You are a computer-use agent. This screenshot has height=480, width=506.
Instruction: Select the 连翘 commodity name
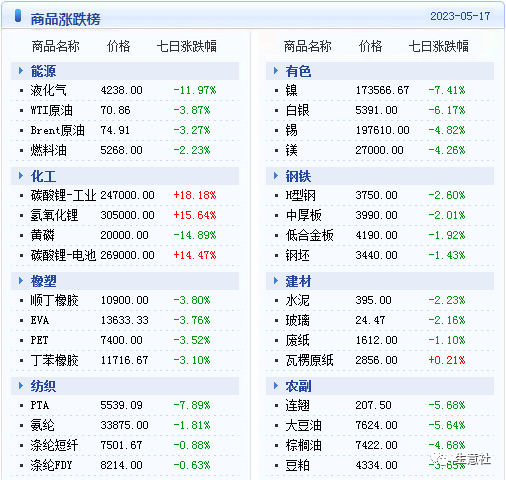coord(298,405)
